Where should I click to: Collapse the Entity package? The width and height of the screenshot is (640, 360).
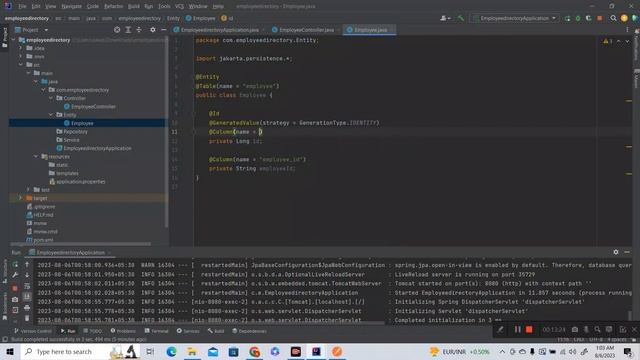pyautogui.click(x=51, y=115)
